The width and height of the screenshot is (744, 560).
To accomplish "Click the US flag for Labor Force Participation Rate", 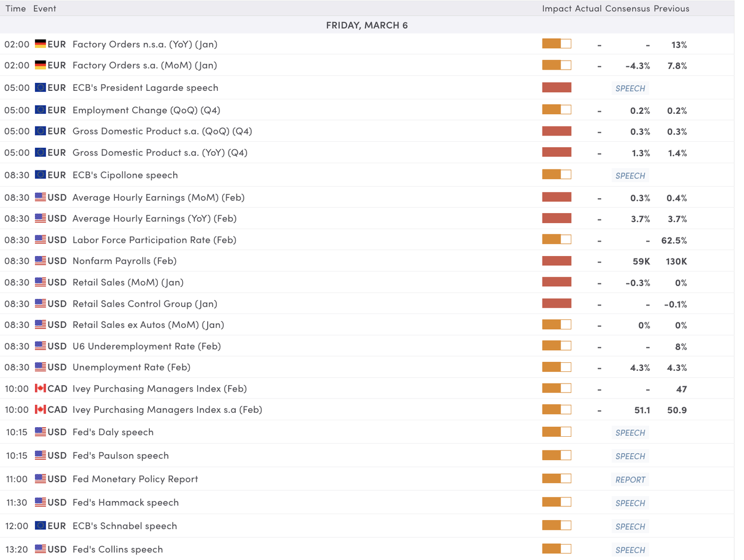I will click(40, 239).
